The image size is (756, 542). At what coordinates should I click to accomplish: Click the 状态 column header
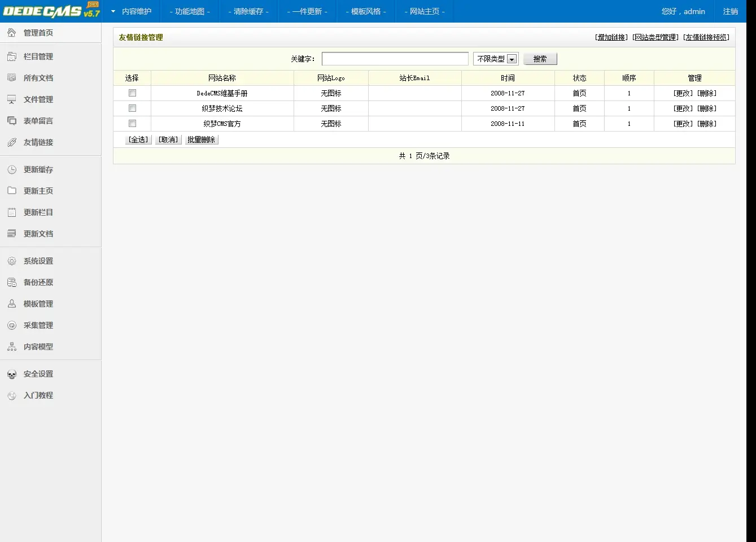point(580,78)
